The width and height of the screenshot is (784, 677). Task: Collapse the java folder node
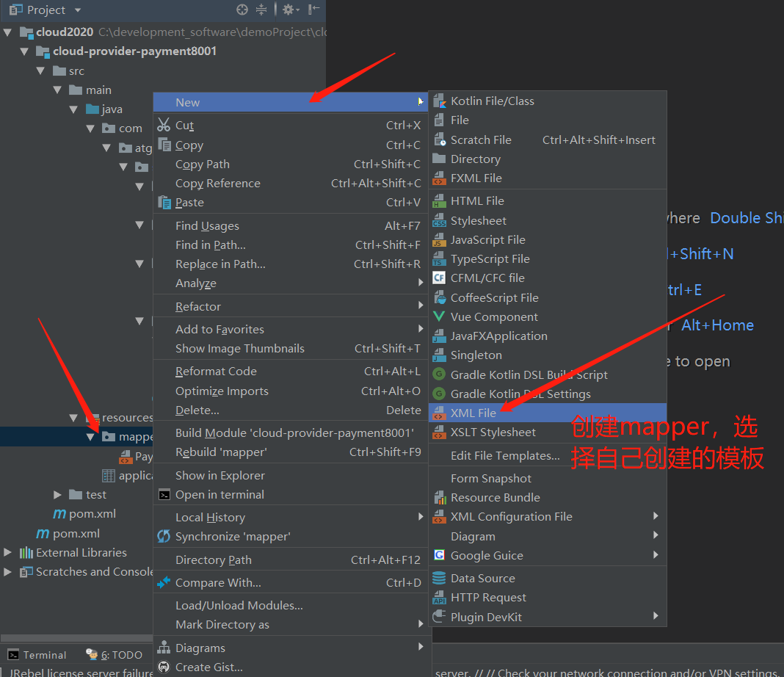pyautogui.click(x=73, y=109)
